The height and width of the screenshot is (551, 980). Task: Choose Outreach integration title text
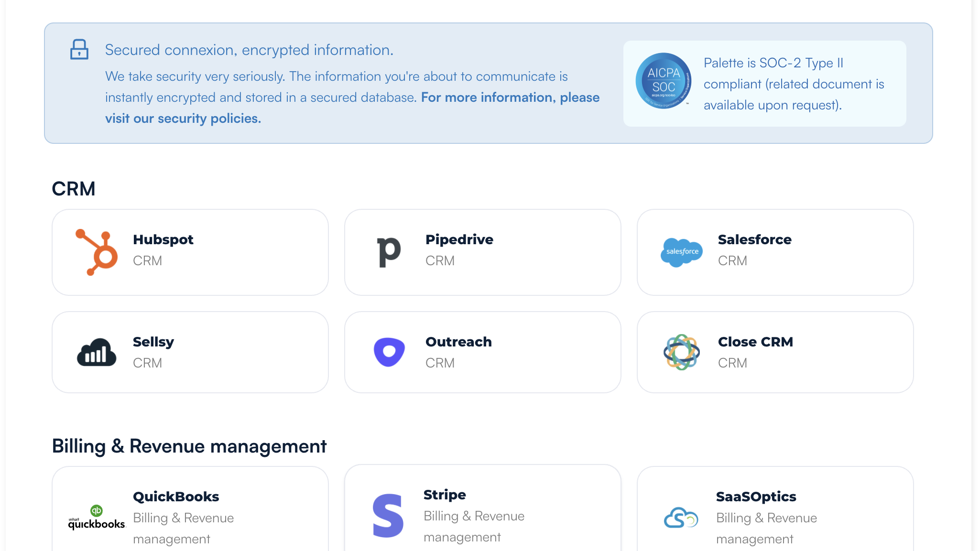click(x=458, y=342)
